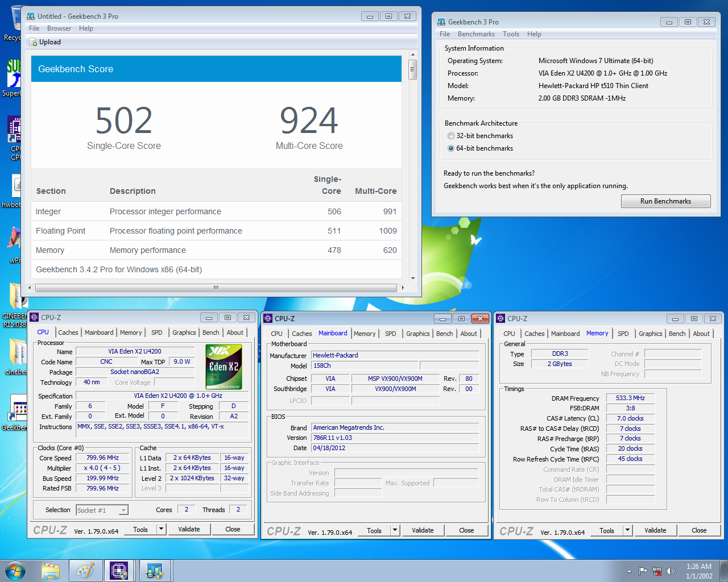Click Close button in CPU-Z Mainboard window
The height and width of the screenshot is (582, 728).
pyautogui.click(x=466, y=530)
